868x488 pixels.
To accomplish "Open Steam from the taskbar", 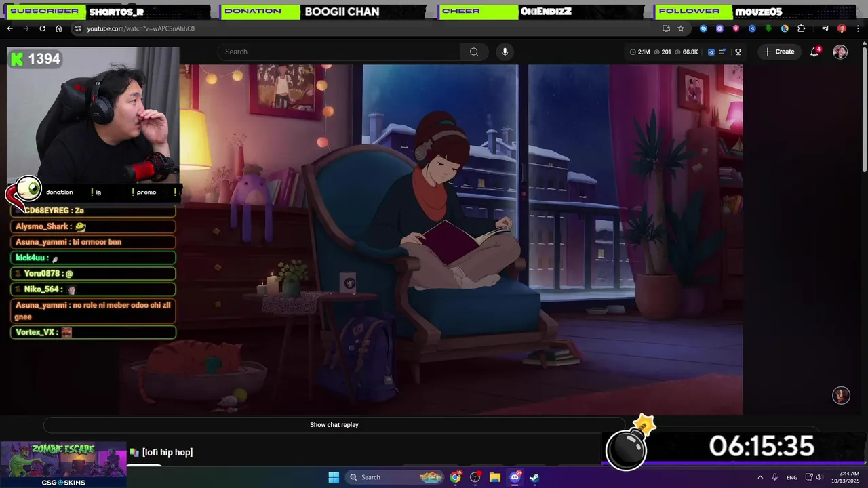I will point(534,477).
